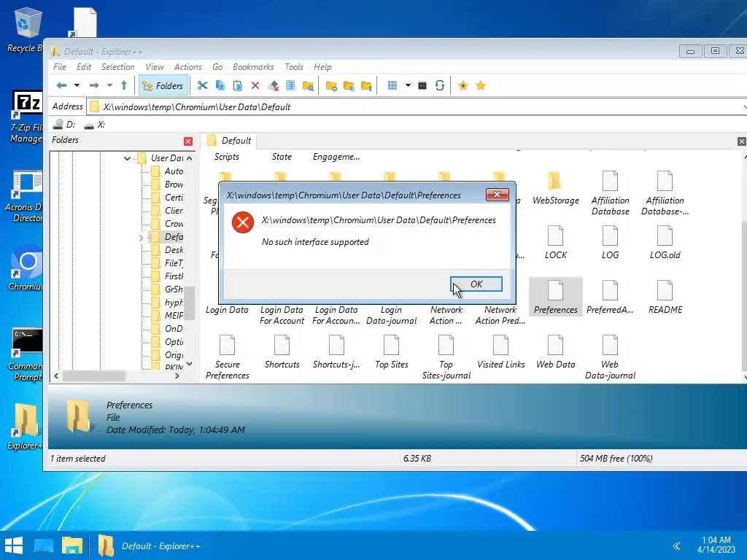Click the Organize Bookmarks star icon
The height and width of the screenshot is (560, 747).
click(x=481, y=86)
